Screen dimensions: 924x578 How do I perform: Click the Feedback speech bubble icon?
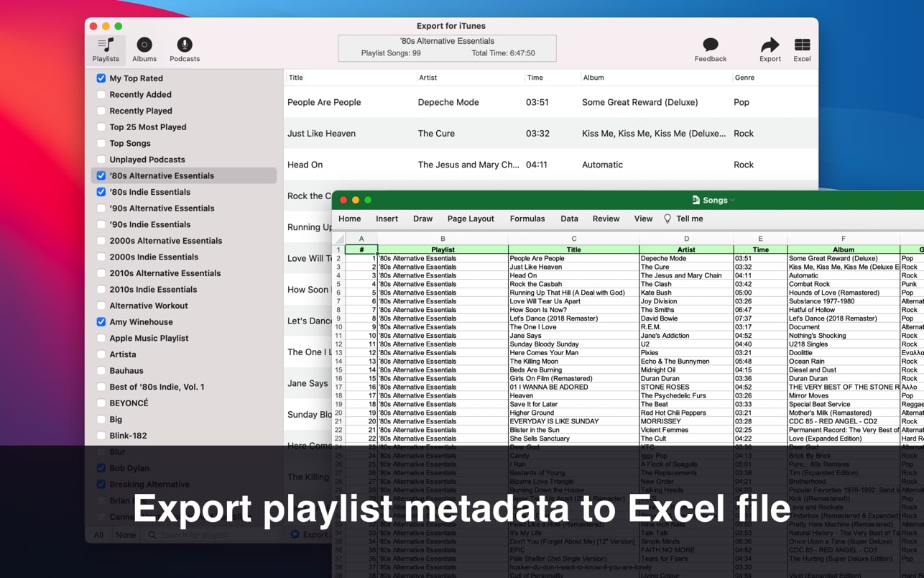pyautogui.click(x=710, y=45)
